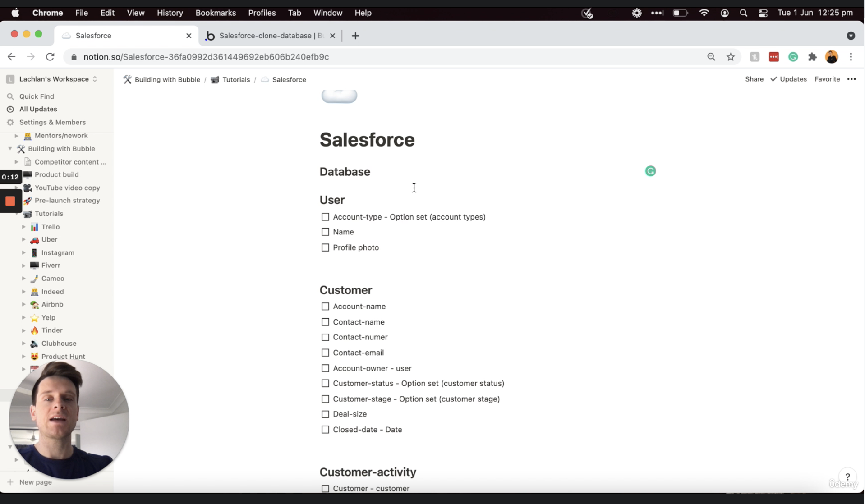Screen dimensions: 865x504
Task: Click the Trello chart page icon
Action: click(34, 227)
